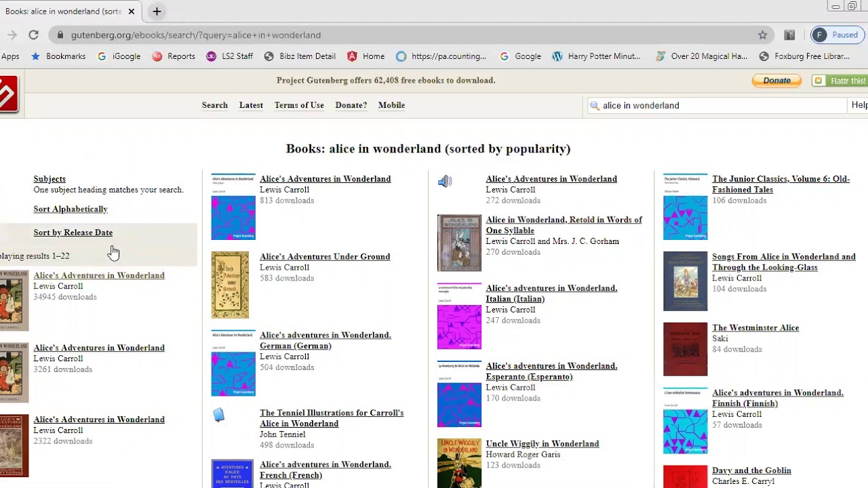Open The Tenniel Illustrations link

point(332,418)
